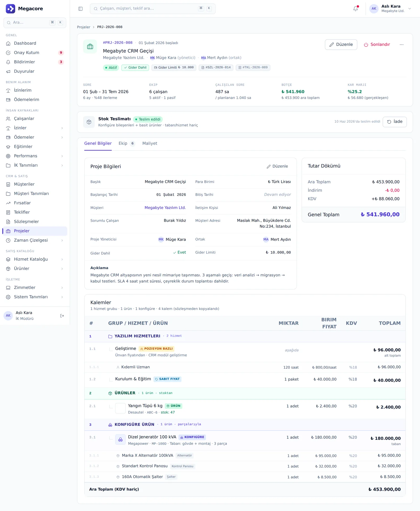Edit Proje Bilgileri with Düzenle
The width and height of the screenshot is (420, 511).
pos(277,167)
